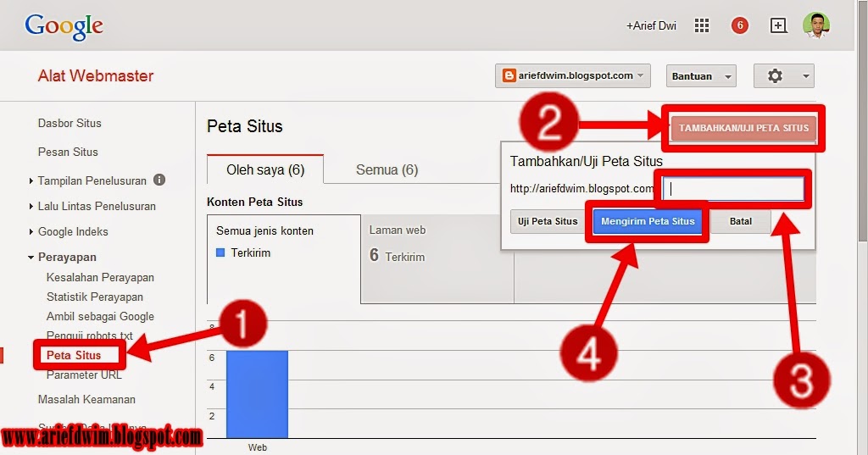
Task: Click the blue Web bar in chart
Action: pyautogui.click(x=257, y=394)
